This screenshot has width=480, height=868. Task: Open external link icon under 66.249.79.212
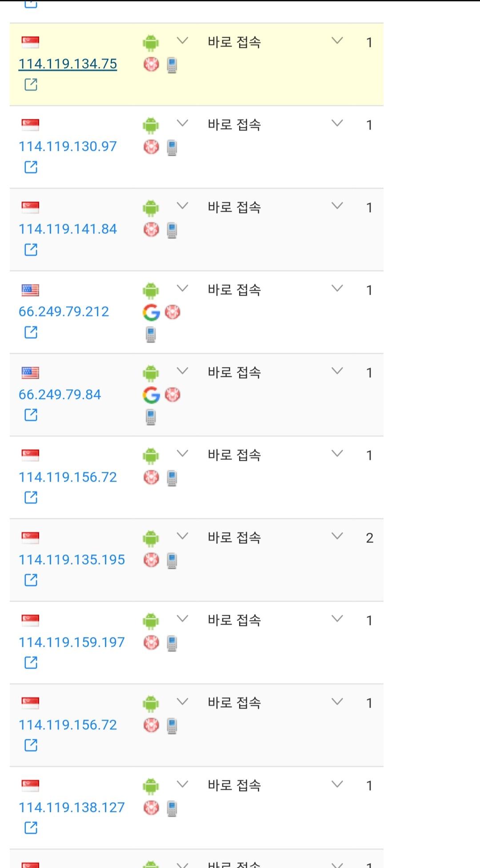31,332
